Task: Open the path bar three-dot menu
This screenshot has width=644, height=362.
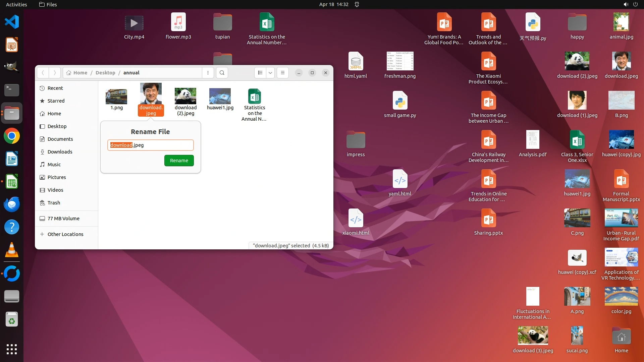Action: [x=208, y=73]
